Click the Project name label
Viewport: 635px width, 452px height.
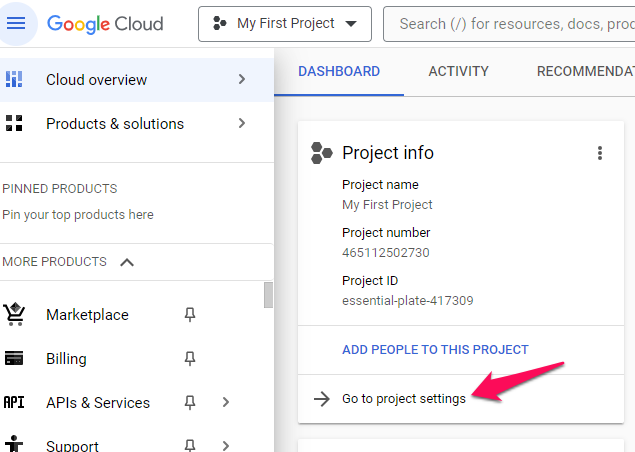pos(380,185)
